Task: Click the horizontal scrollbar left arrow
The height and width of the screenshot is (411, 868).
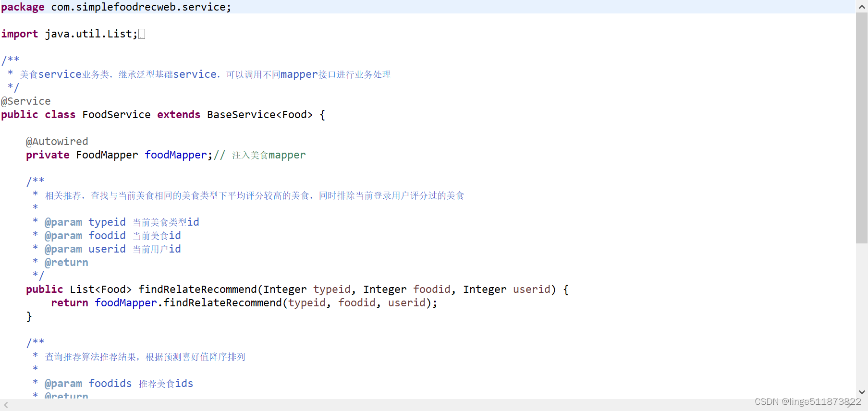Action: pos(6,405)
